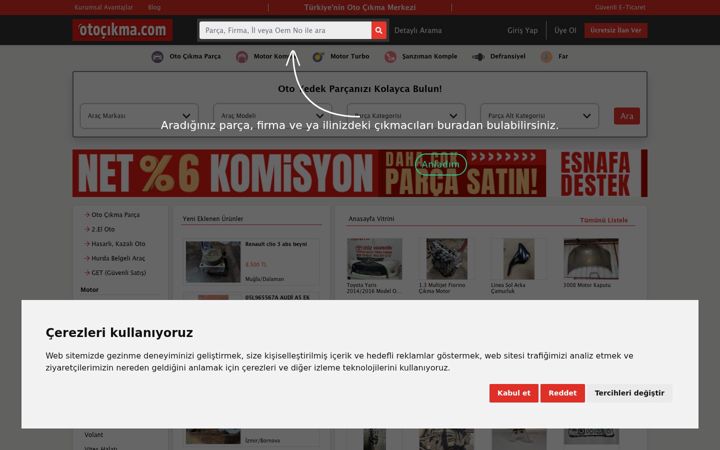Open the Üye Ol sign-up link
The height and width of the screenshot is (450, 720).
[x=565, y=30]
